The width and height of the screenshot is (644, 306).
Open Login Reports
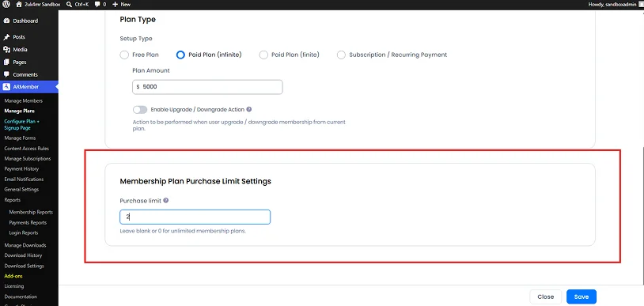[24, 233]
